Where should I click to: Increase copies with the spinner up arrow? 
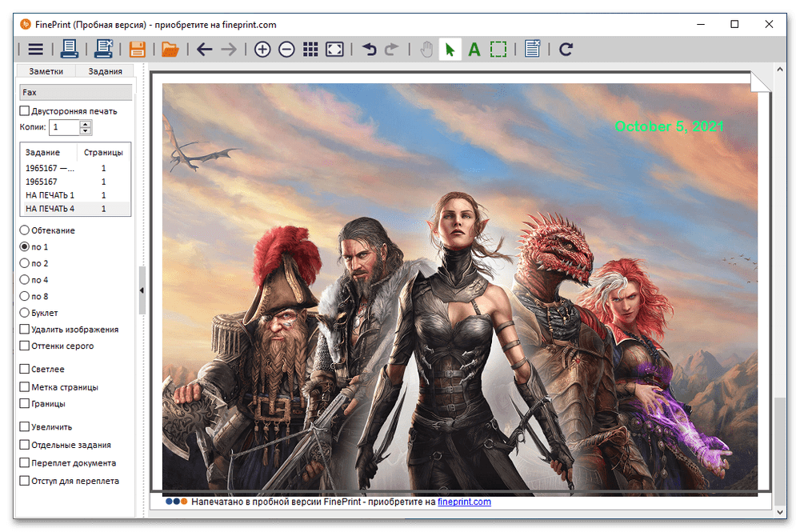(86, 124)
